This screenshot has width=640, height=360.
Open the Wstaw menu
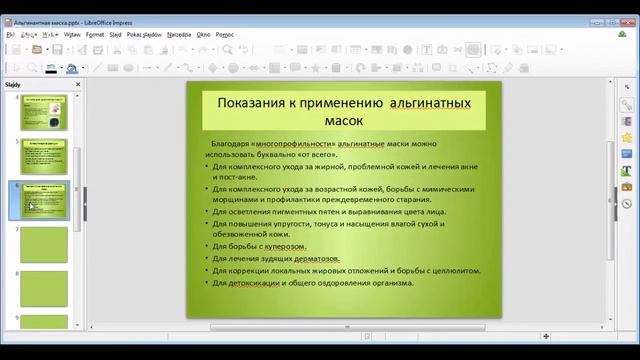[x=72, y=35]
